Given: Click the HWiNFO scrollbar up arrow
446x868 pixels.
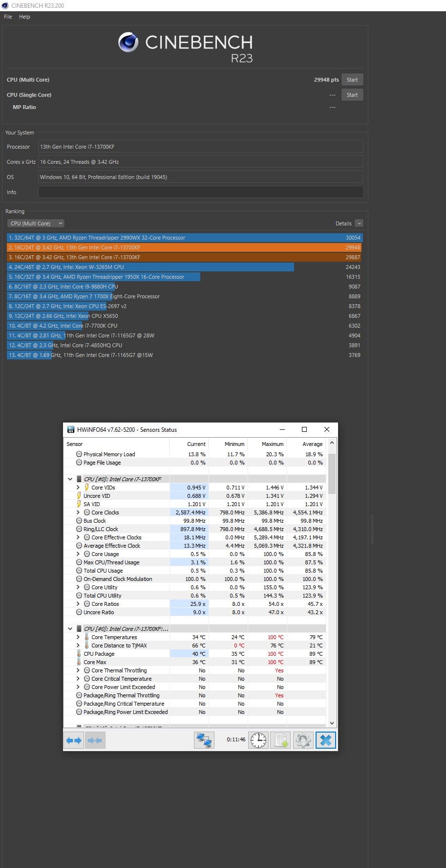Looking at the screenshot, I should pyautogui.click(x=332, y=443).
